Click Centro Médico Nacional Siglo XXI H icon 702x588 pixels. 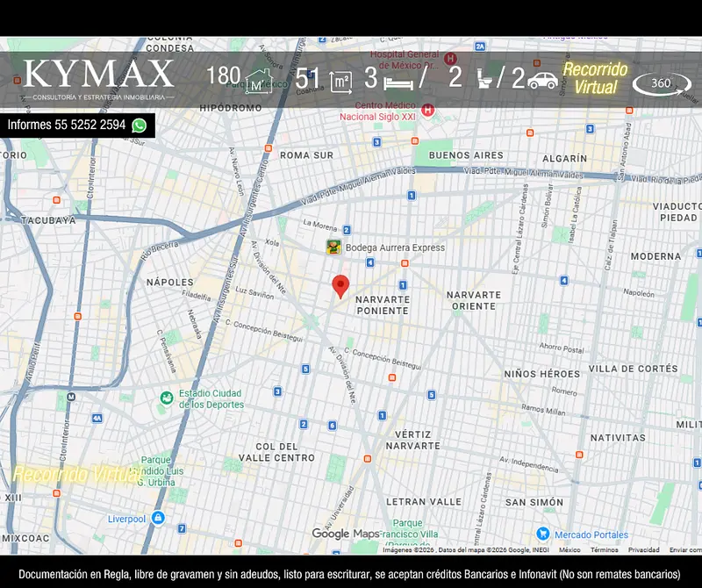(x=427, y=110)
